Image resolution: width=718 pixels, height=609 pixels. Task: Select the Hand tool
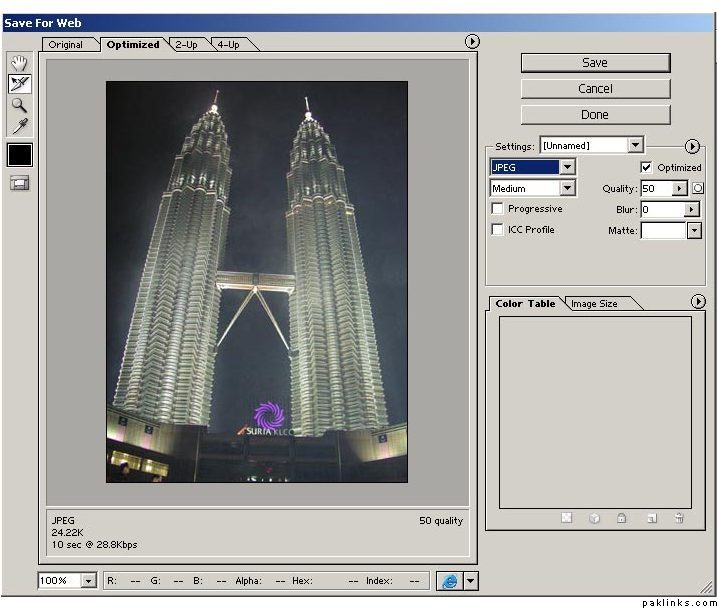(x=19, y=64)
